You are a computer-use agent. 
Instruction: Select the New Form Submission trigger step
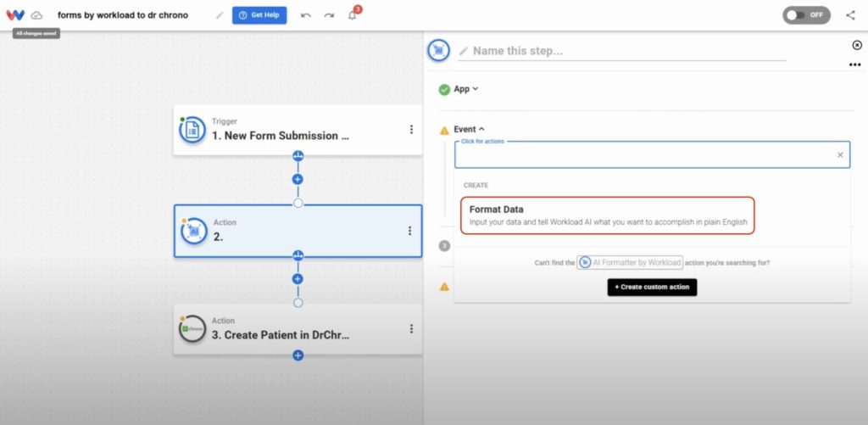pyautogui.click(x=298, y=130)
